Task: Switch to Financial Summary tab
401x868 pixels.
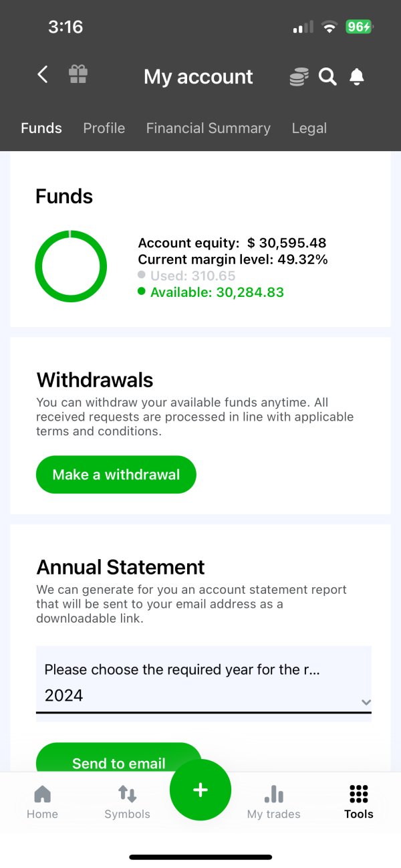Action: pos(209,128)
